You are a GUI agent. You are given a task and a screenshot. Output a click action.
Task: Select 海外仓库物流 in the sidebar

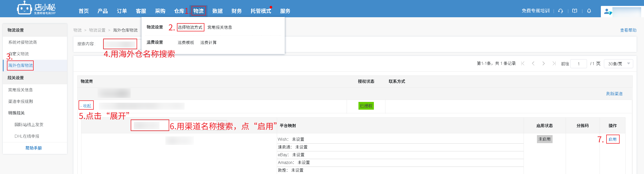point(21,65)
